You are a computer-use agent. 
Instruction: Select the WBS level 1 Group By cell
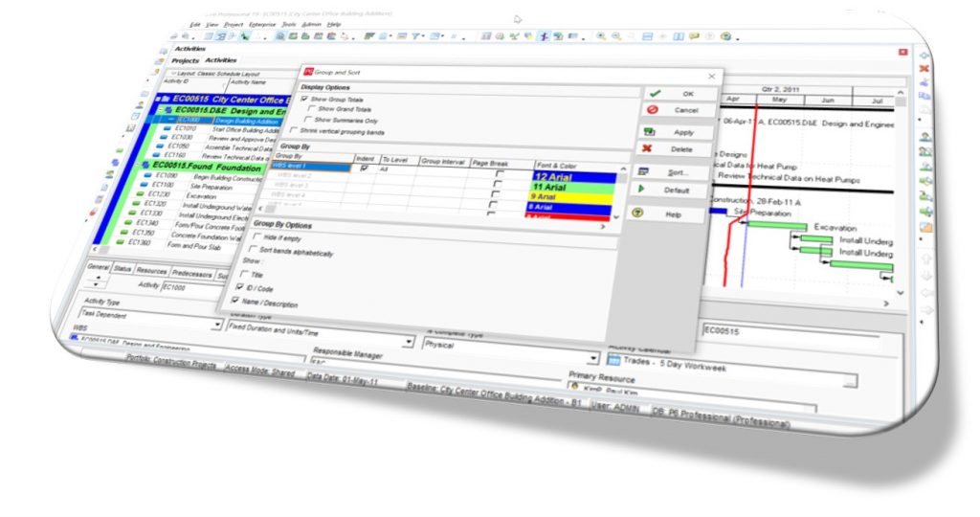click(311, 167)
